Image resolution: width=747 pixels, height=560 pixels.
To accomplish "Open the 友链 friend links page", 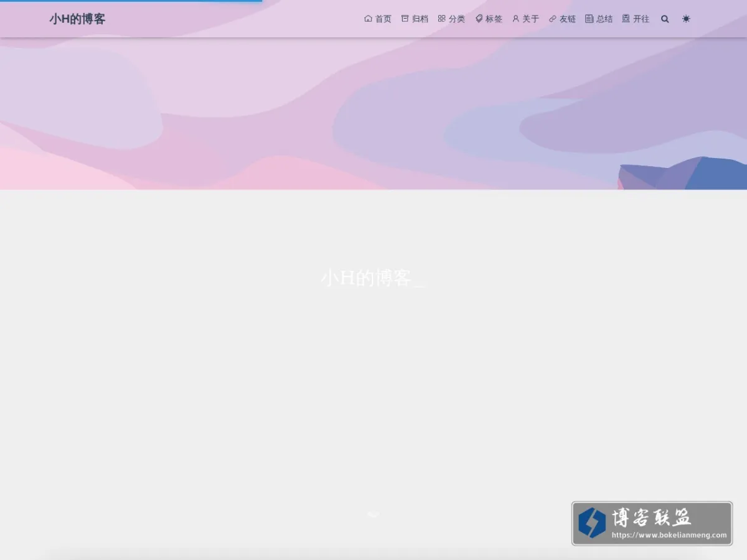I will pos(562,19).
